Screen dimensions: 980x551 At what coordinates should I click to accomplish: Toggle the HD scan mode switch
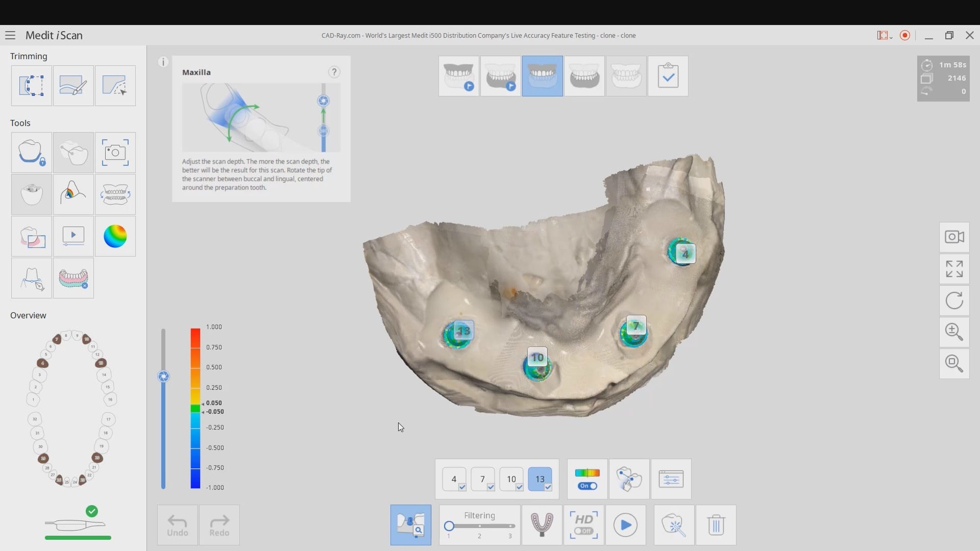pyautogui.click(x=583, y=531)
